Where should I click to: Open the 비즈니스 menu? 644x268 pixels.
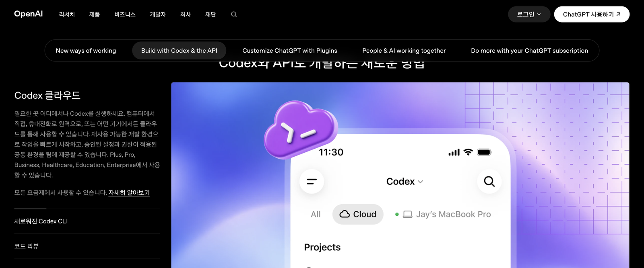pyautogui.click(x=125, y=14)
